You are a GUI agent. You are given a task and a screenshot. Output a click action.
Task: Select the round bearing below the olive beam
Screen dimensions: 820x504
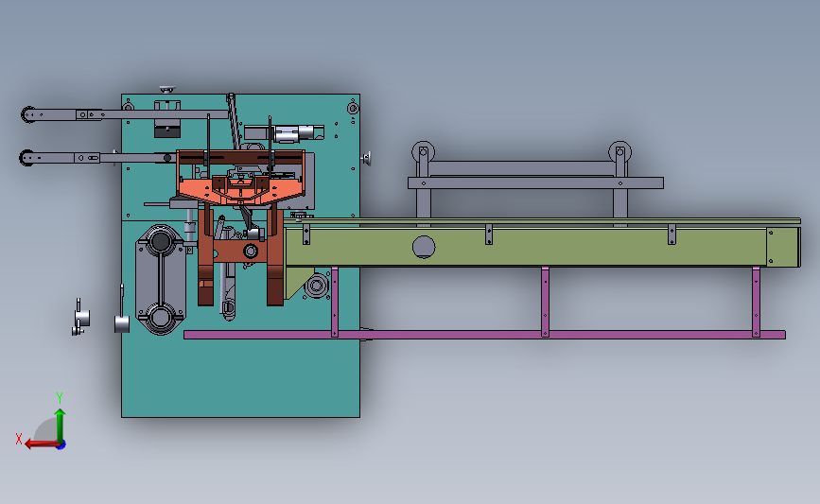(317, 286)
